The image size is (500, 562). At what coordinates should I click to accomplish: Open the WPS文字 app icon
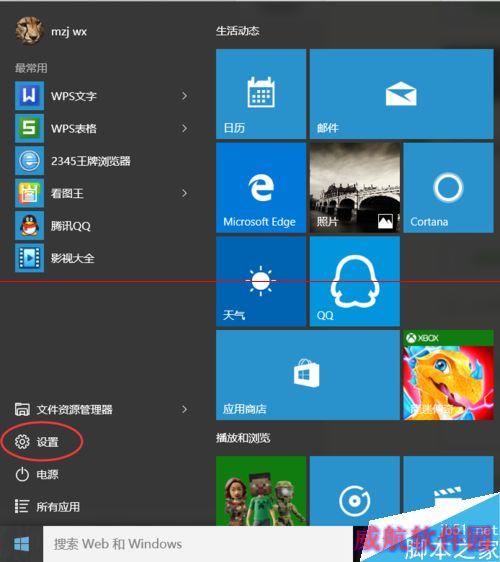click(29, 95)
